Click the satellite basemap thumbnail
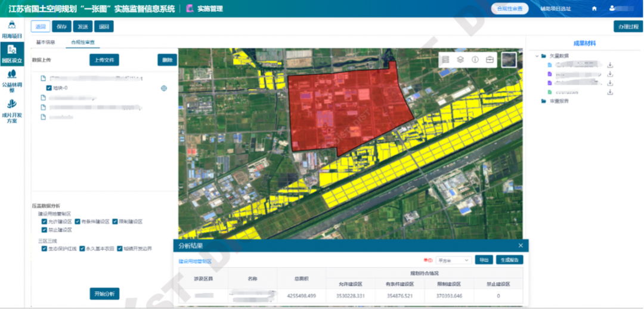The width and height of the screenshot is (644, 309). [508, 60]
